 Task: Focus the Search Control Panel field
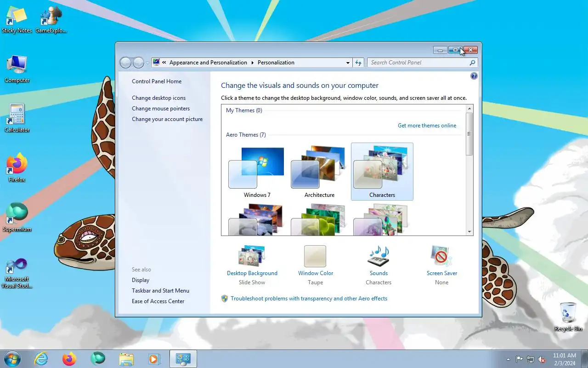click(418, 63)
